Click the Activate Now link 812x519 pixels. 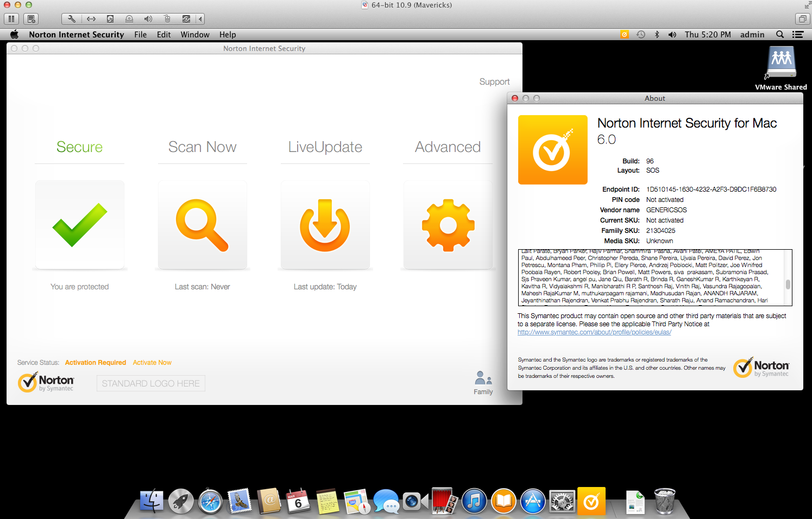tap(152, 363)
